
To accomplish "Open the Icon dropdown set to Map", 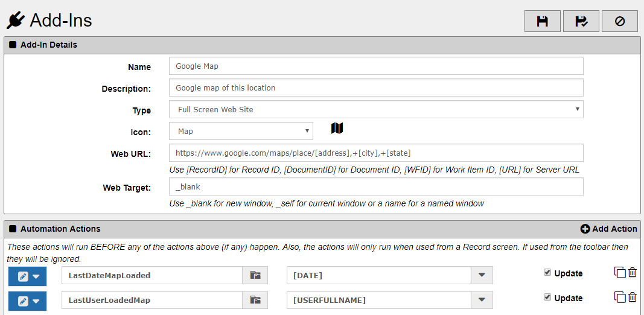I will click(241, 131).
